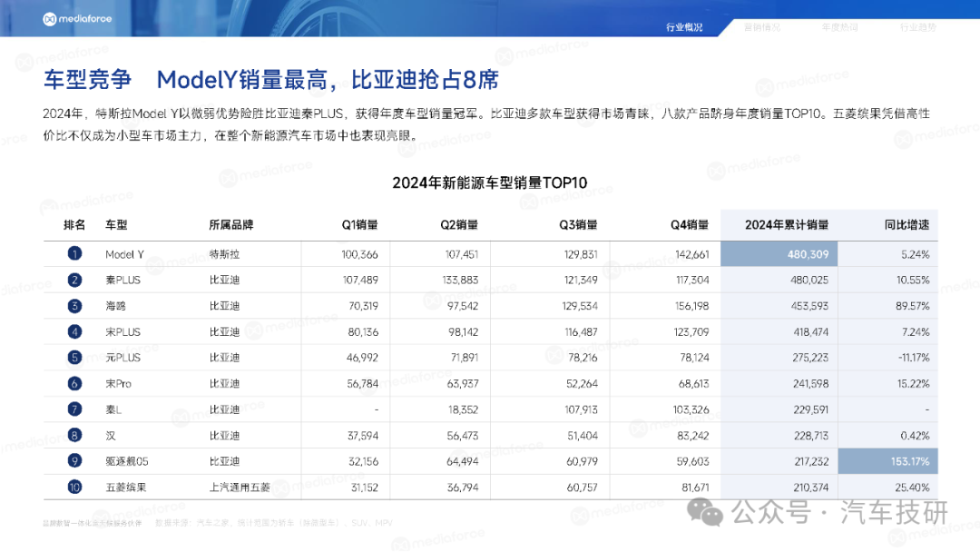
Task: Click the 排名 column header
Action: pyautogui.click(x=74, y=225)
